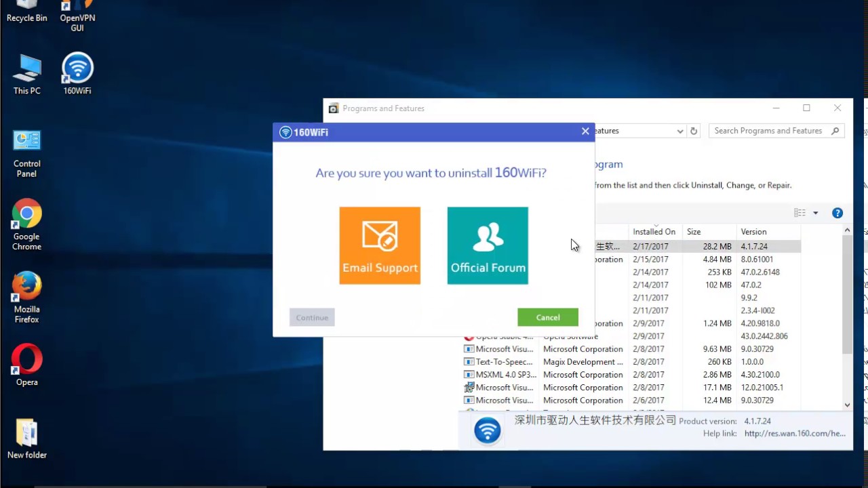The width and height of the screenshot is (868, 488).
Task: Click up arrow of programs list scrollbar
Action: pos(847,230)
